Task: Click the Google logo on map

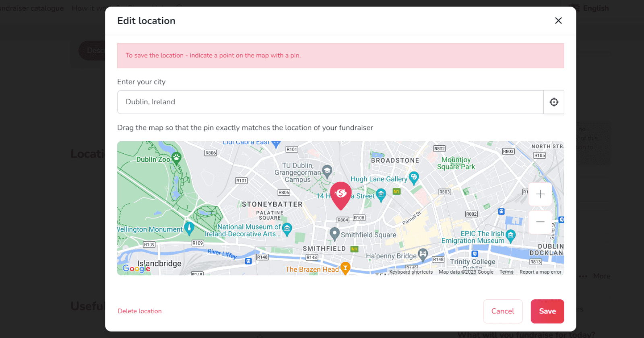Action: (136, 268)
